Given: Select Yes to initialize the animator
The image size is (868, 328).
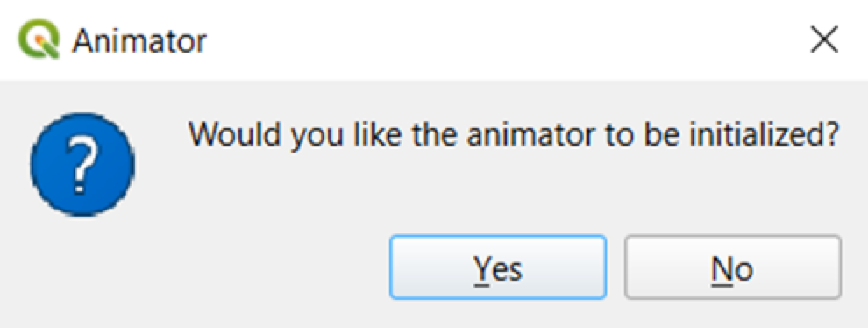Looking at the screenshot, I should [498, 267].
